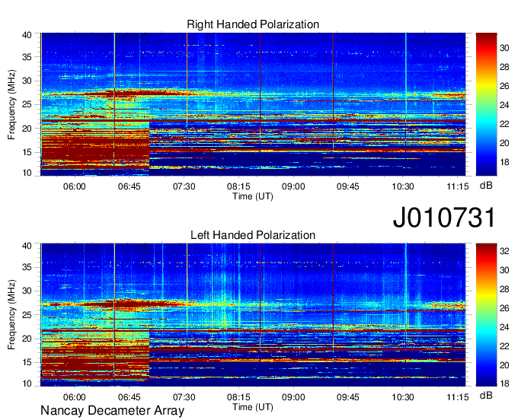Click the "Left Handed Polarization" plot title
The height and width of the screenshot is (420, 518).
point(253,235)
